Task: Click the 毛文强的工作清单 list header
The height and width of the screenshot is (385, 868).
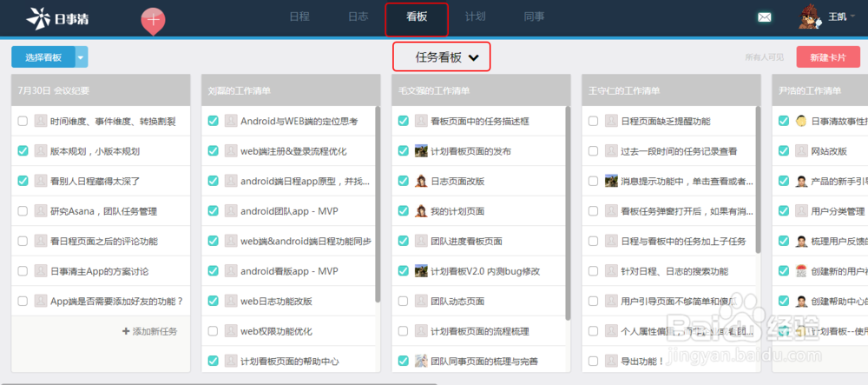Action: tap(481, 90)
